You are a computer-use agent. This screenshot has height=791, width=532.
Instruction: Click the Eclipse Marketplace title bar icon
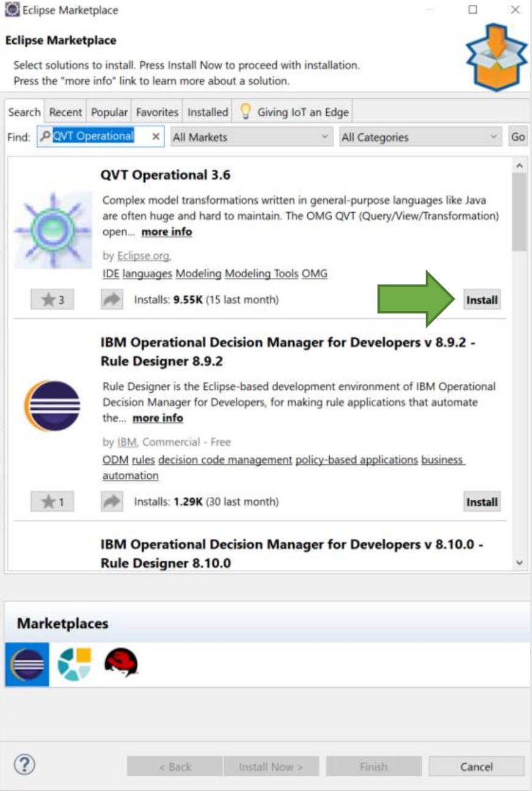point(11,10)
